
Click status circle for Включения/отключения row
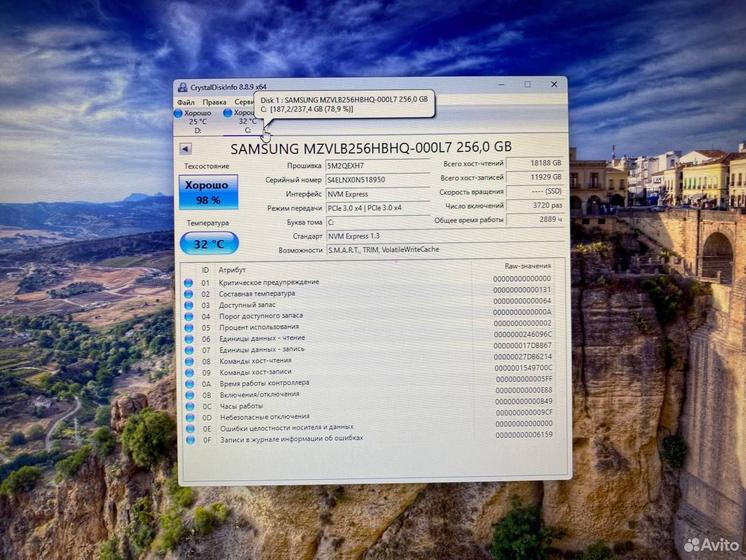pos(190,395)
